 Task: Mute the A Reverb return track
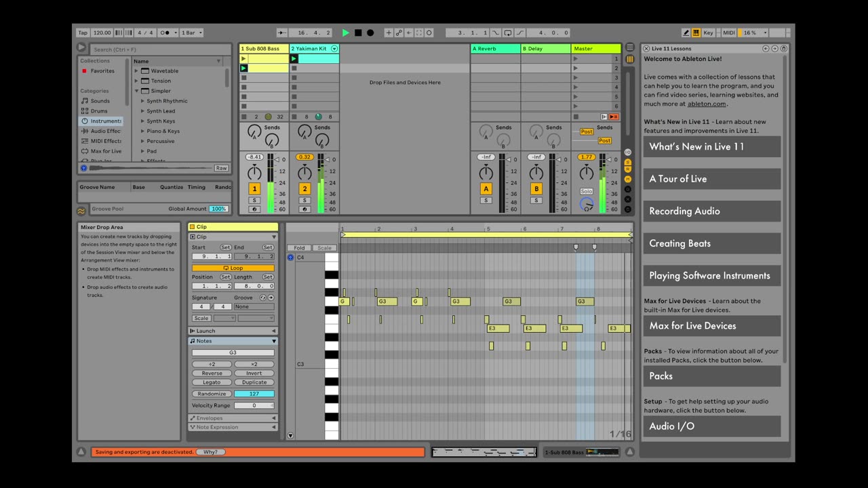point(486,189)
